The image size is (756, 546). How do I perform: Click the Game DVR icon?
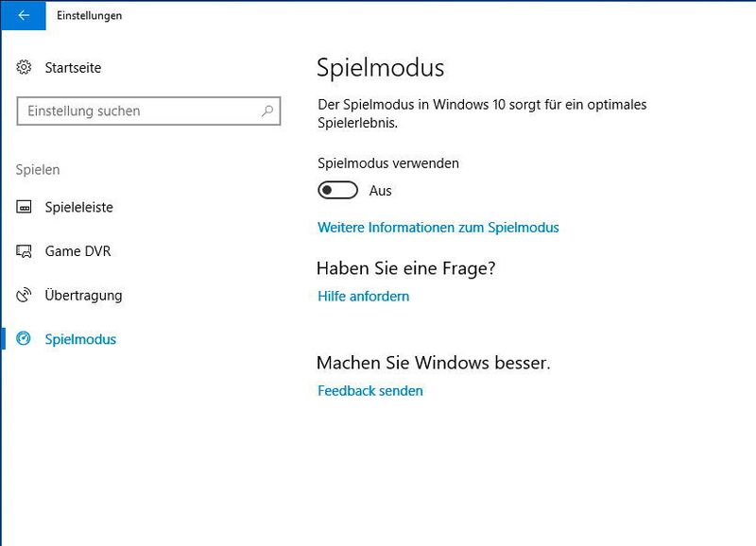pyautogui.click(x=24, y=251)
